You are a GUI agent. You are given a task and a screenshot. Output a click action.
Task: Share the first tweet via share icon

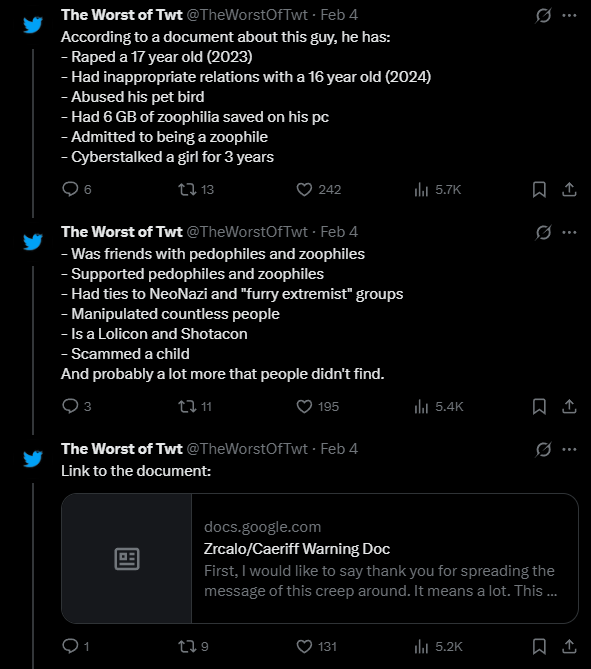[x=569, y=189]
